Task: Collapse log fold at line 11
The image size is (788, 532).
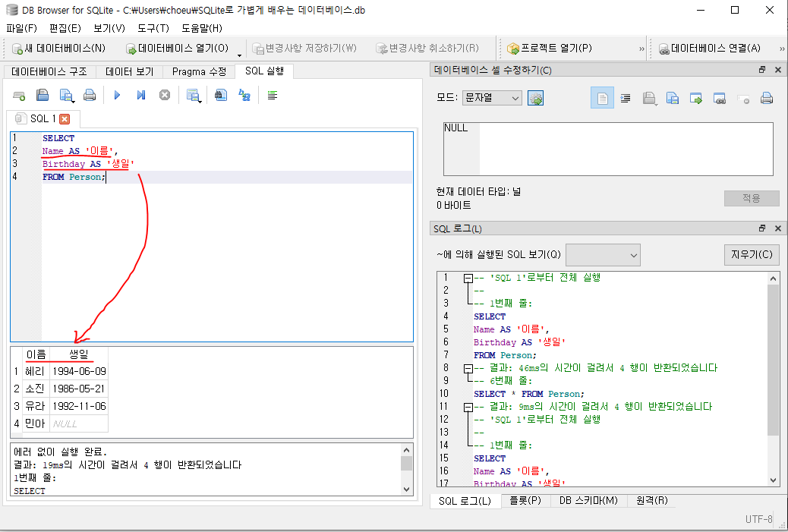Action: pyautogui.click(x=468, y=407)
